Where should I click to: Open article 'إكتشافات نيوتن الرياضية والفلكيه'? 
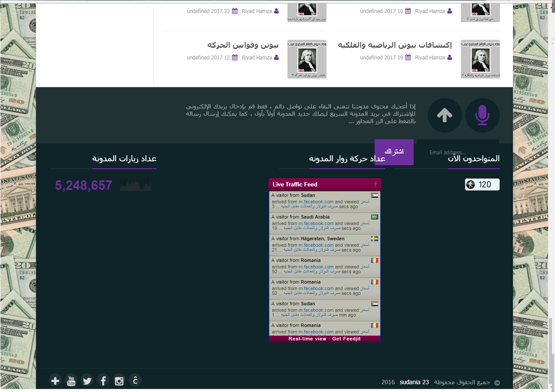click(x=395, y=45)
